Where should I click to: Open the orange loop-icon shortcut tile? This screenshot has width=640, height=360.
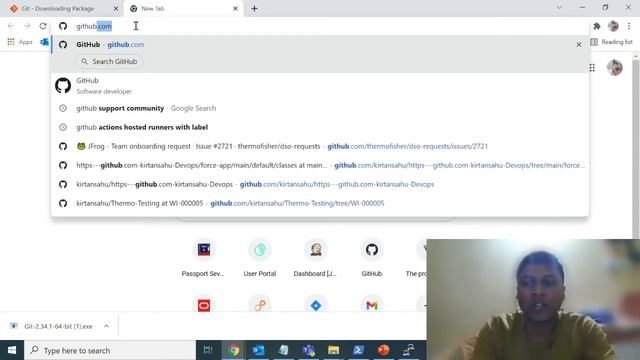click(260, 305)
